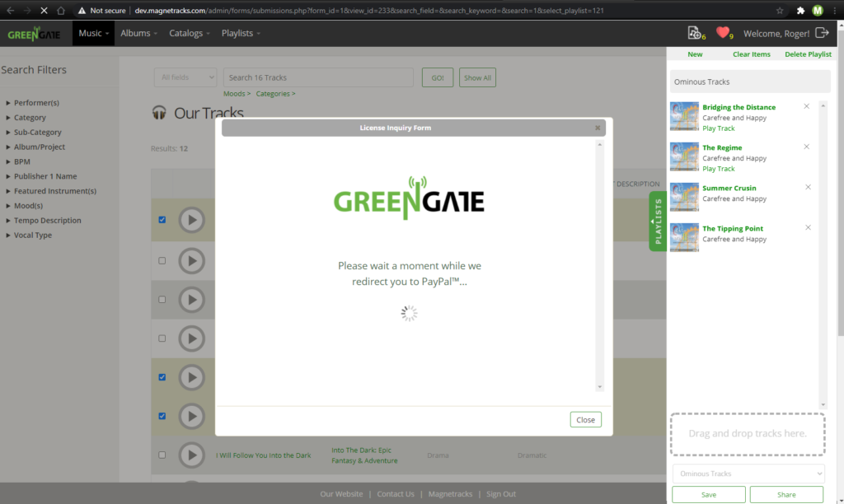Screen dimensions: 844x504
Task: Open the browser extensions puzzle icon
Action: point(800,10)
